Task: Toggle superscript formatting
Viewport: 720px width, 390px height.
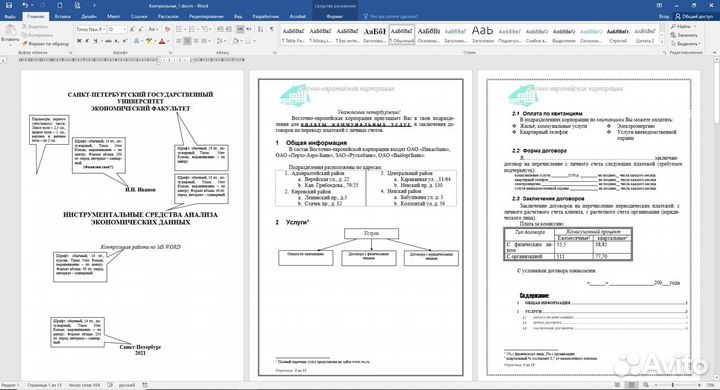Action: pyautogui.click(x=125, y=41)
